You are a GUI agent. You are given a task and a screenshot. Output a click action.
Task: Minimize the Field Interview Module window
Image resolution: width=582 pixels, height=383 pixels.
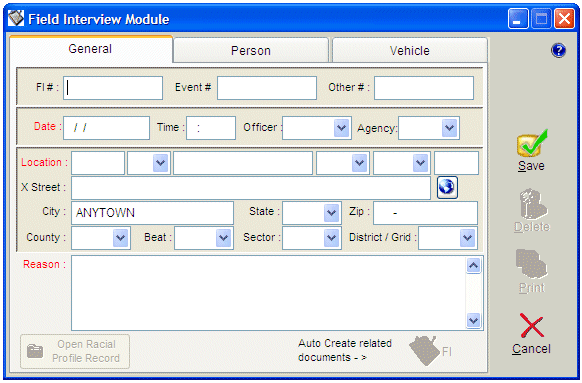pos(518,19)
